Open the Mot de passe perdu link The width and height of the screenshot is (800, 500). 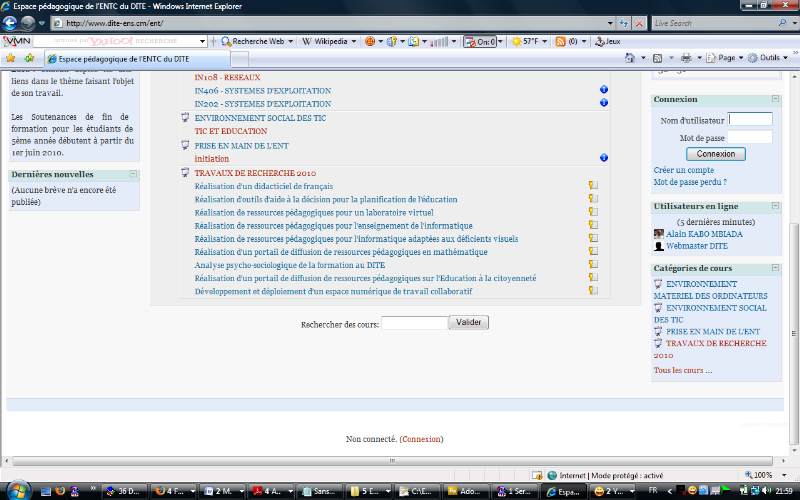690,182
